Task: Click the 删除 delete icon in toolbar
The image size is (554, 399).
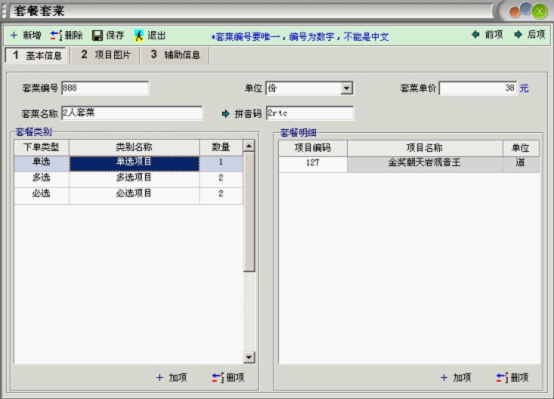Action: [56, 35]
